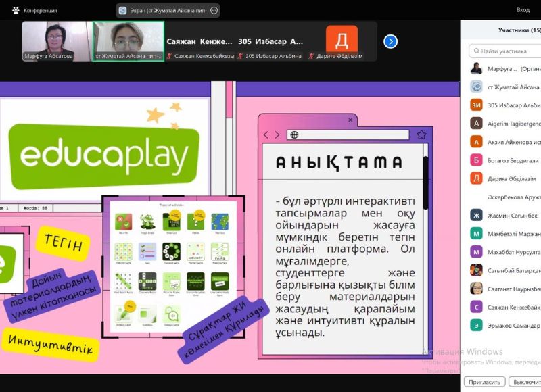Open the Вход menu item
This screenshot has width=541, height=392.
coord(523,10)
